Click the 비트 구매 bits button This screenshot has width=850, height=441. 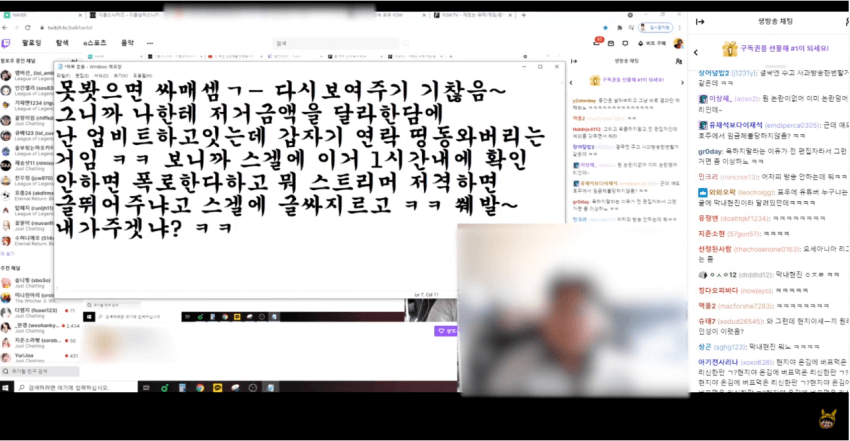click(651, 43)
